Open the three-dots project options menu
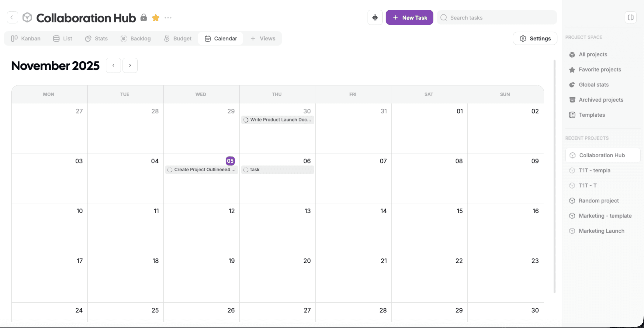 pyautogui.click(x=168, y=18)
